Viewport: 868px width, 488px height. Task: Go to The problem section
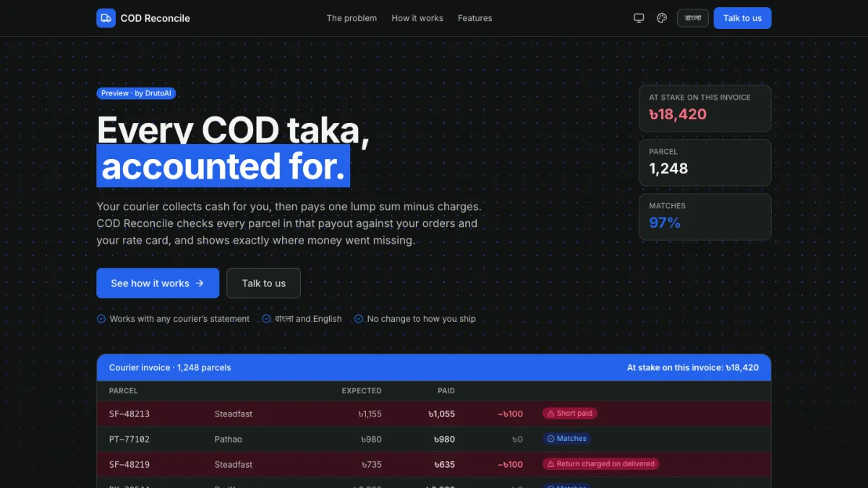(352, 18)
